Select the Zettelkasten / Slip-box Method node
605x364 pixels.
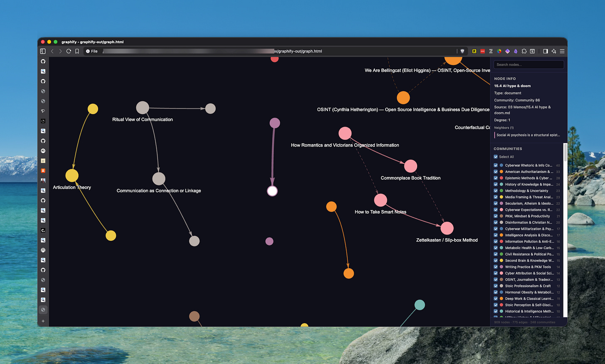[x=447, y=228]
